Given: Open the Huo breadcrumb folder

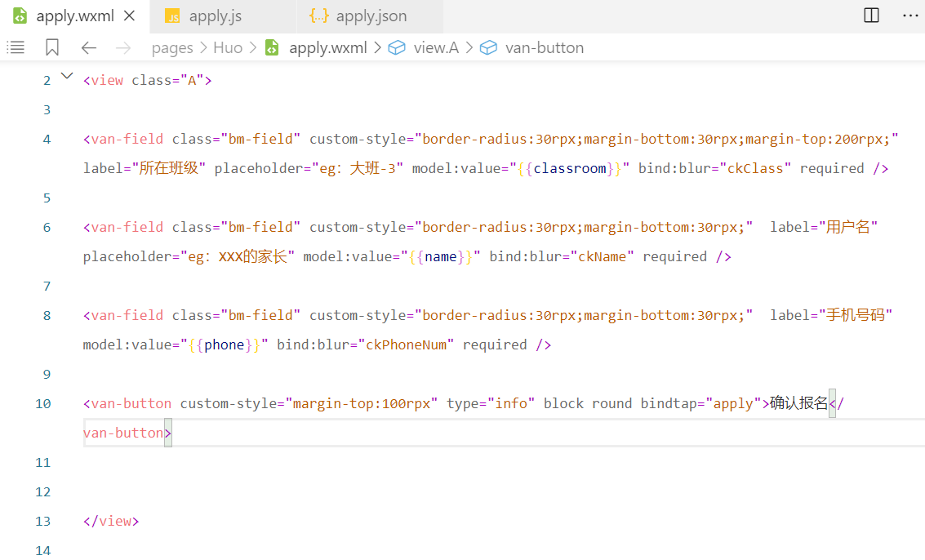Looking at the screenshot, I should (228, 47).
